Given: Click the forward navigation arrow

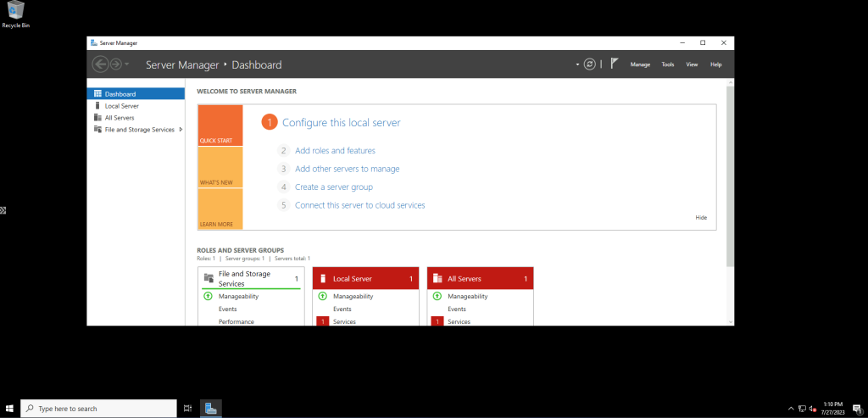Looking at the screenshot, I should (x=115, y=64).
